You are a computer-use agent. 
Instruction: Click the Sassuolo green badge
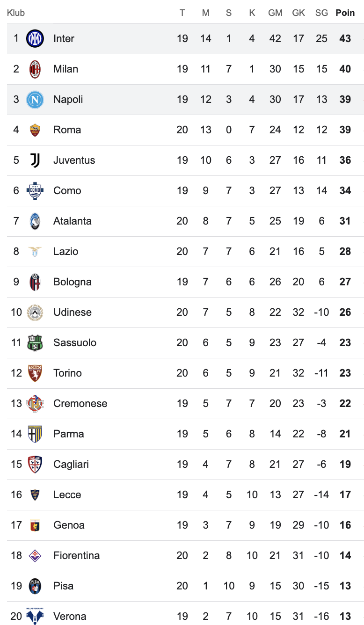(x=35, y=343)
